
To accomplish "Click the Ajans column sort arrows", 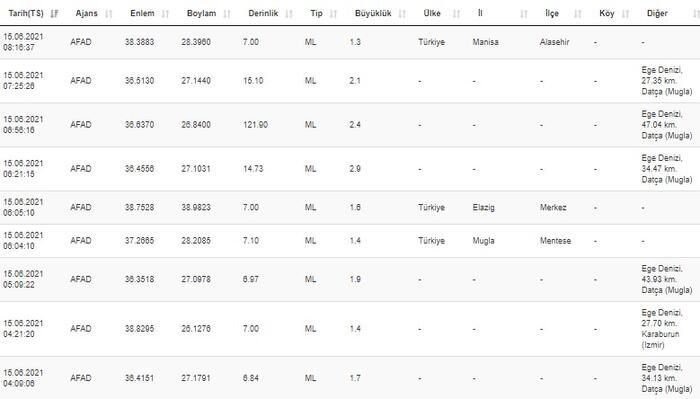I will pos(108,14).
